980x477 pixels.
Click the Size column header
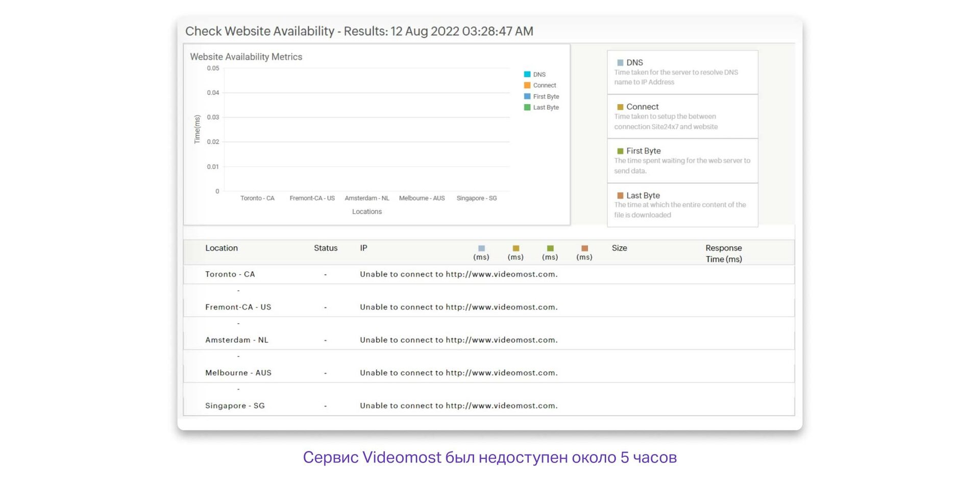click(x=619, y=248)
